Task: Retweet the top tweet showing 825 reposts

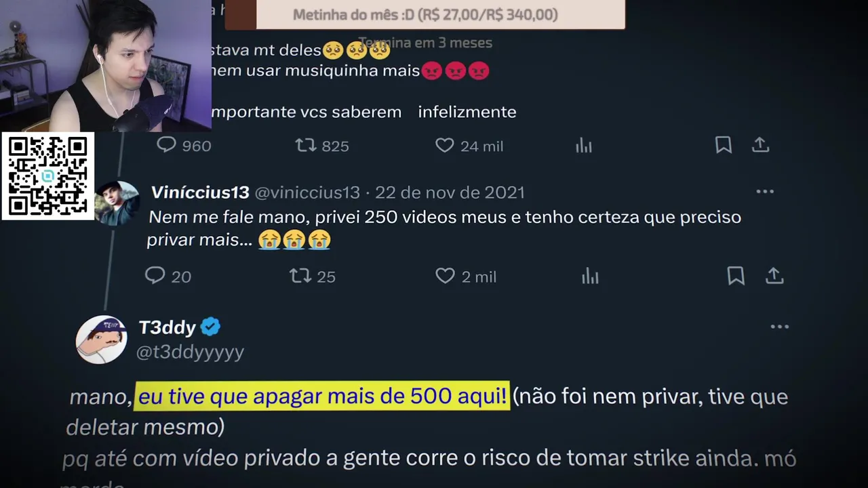Action: [322, 145]
